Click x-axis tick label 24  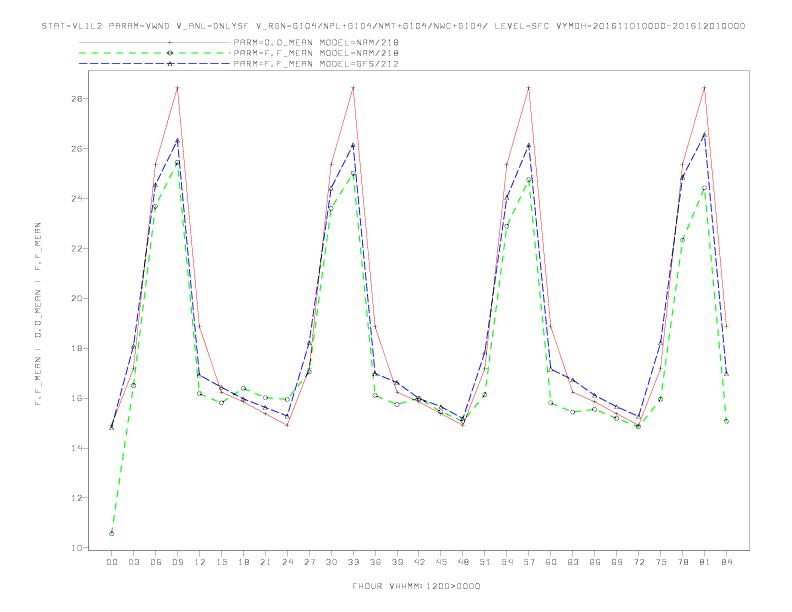tap(287, 562)
